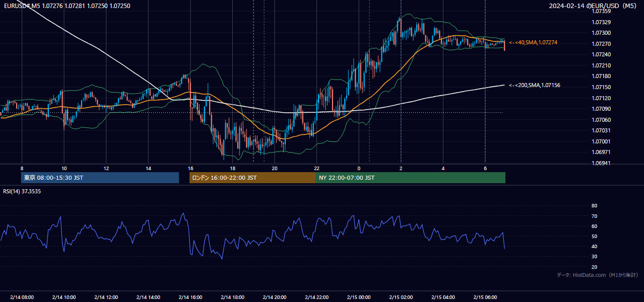Click price axis label 1.07329

tap(601, 22)
